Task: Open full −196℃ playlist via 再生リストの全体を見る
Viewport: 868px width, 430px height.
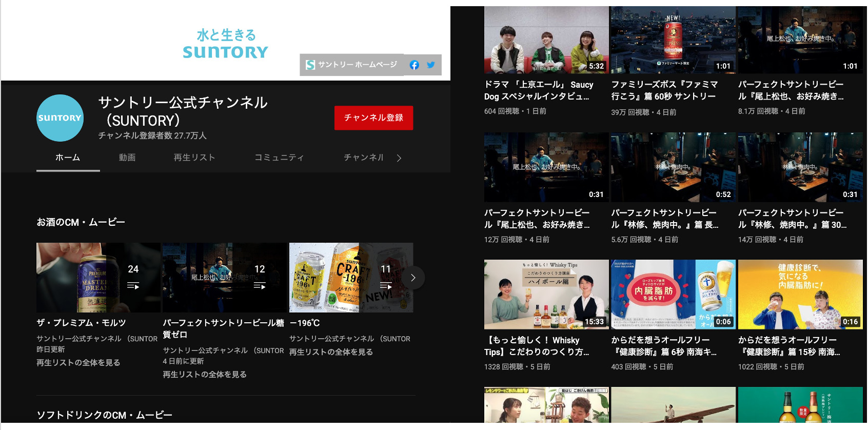Action: click(x=331, y=352)
